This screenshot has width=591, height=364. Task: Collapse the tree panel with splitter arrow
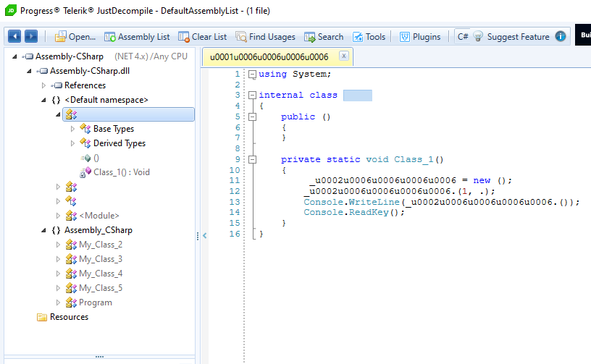pyautogui.click(x=205, y=236)
